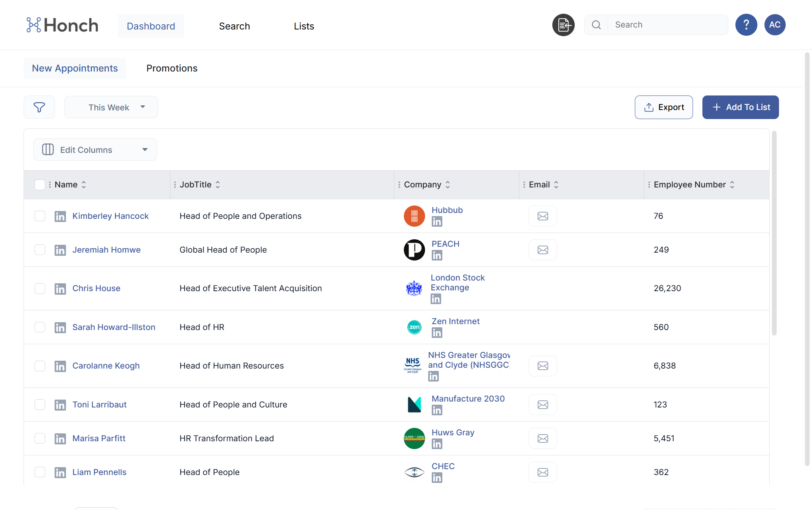Open the help question mark icon
This screenshot has height=510, width=812.
746,25
